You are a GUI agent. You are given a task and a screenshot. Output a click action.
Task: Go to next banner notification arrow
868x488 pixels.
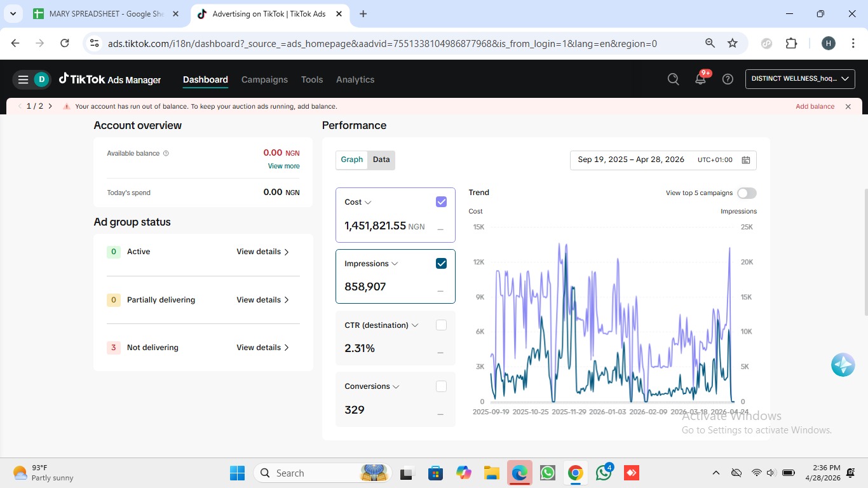50,106
